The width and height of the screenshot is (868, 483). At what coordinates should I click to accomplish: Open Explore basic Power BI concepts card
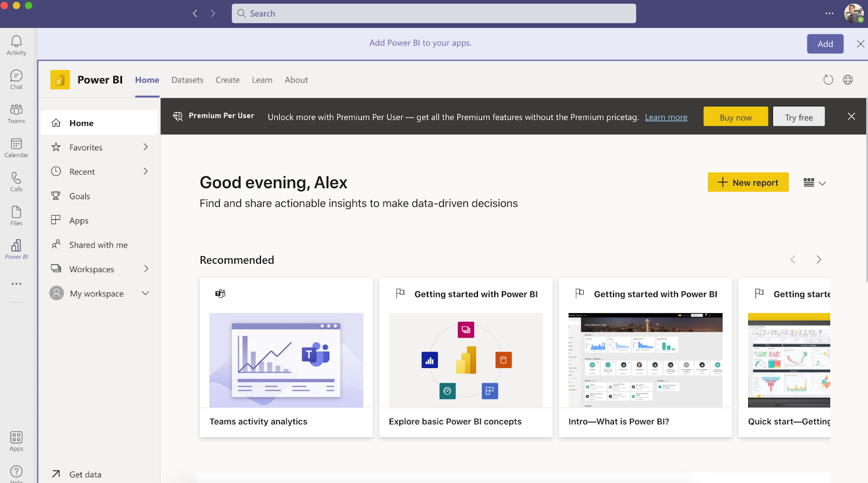pos(465,358)
